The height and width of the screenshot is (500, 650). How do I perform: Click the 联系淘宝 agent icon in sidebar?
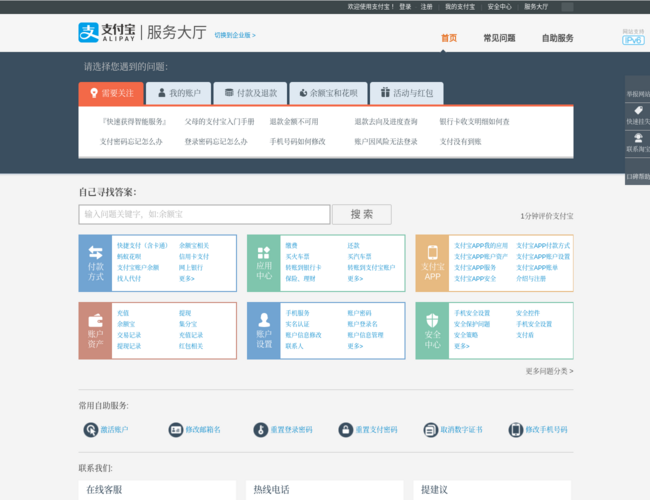pos(638,138)
